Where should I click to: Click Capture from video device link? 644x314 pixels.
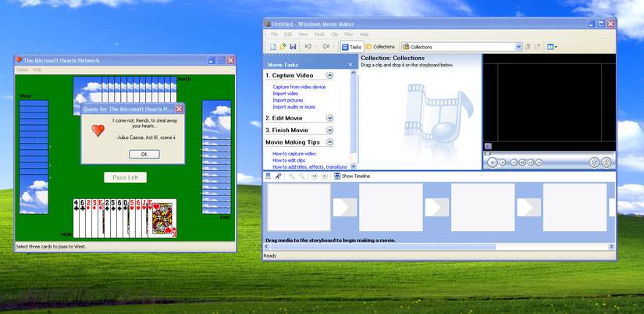[299, 87]
